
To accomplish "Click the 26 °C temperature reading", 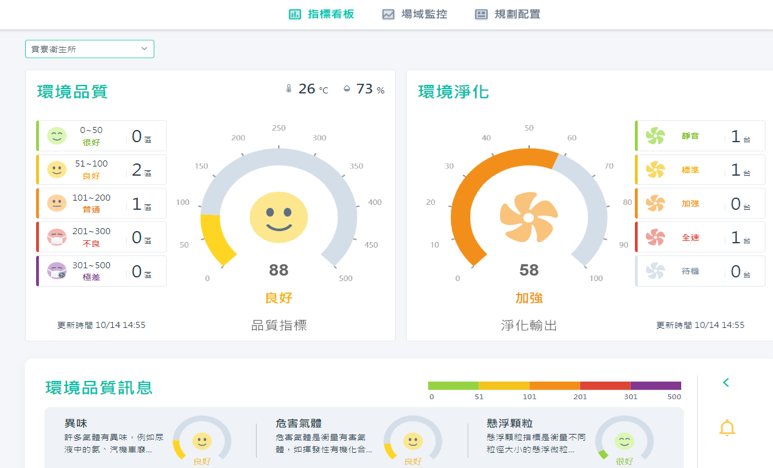I will (x=313, y=89).
